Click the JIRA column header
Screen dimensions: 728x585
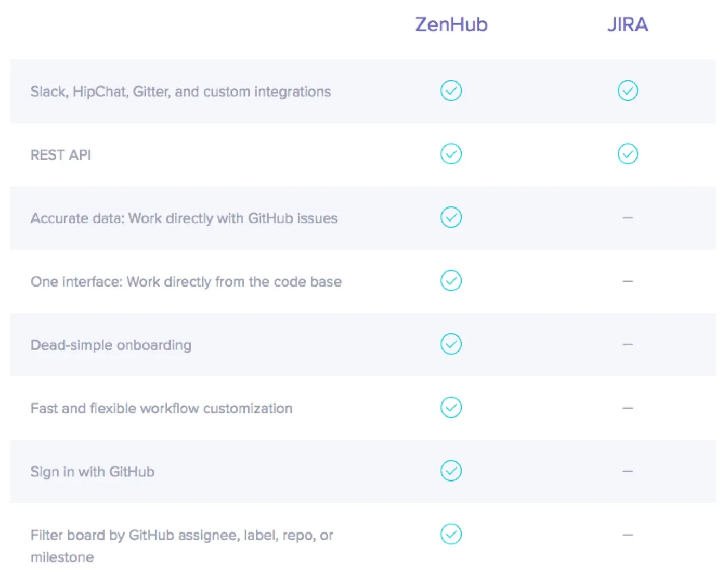[628, 24]
